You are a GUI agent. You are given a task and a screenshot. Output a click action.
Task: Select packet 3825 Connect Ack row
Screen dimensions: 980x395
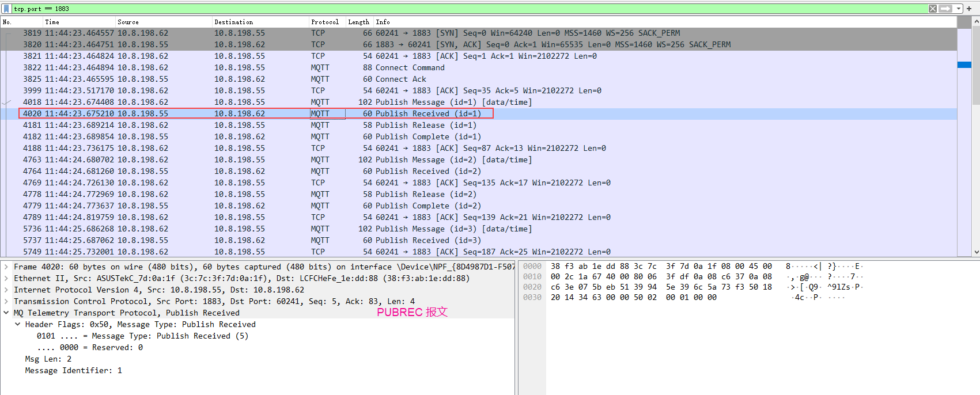pyautogui.click(x=478, y=79)
